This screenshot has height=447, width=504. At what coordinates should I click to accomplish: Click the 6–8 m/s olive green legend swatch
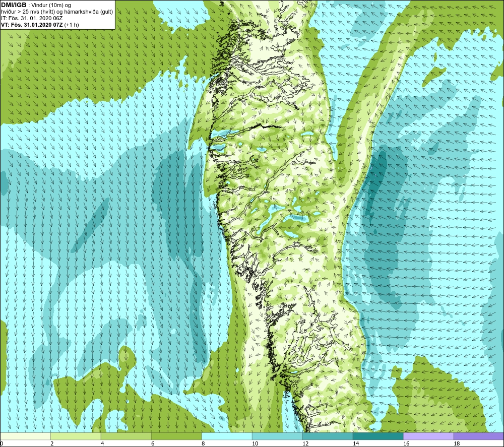(176, 436)
